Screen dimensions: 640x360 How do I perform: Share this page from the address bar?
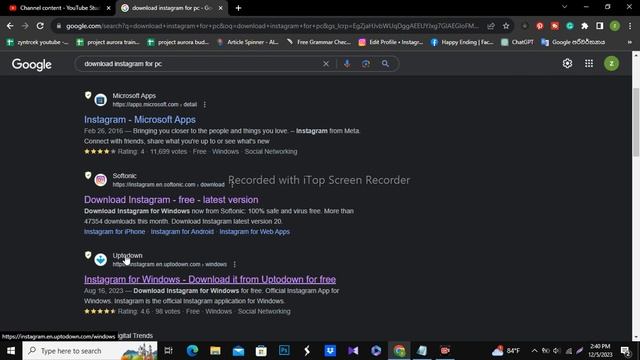click(x=491, y=26)
